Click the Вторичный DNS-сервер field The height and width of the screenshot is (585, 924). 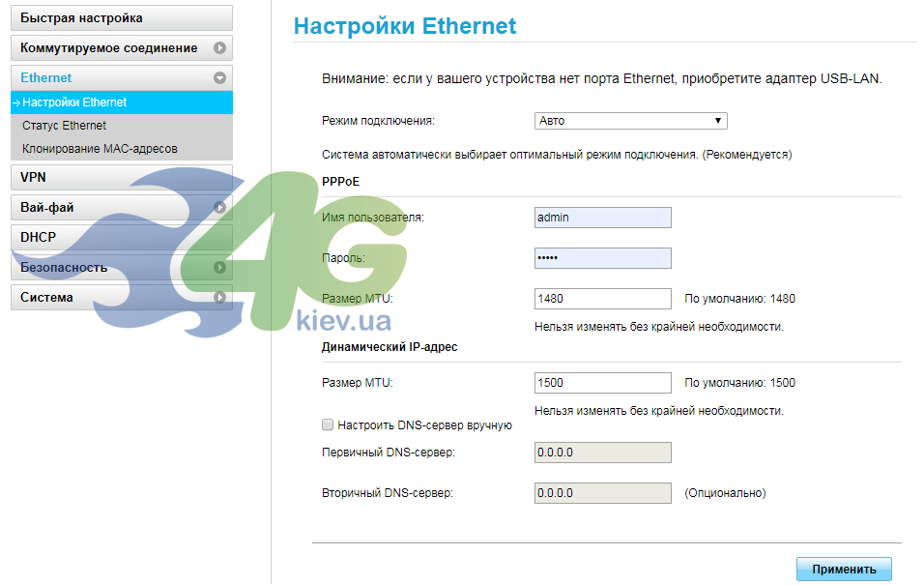[603, 493]
